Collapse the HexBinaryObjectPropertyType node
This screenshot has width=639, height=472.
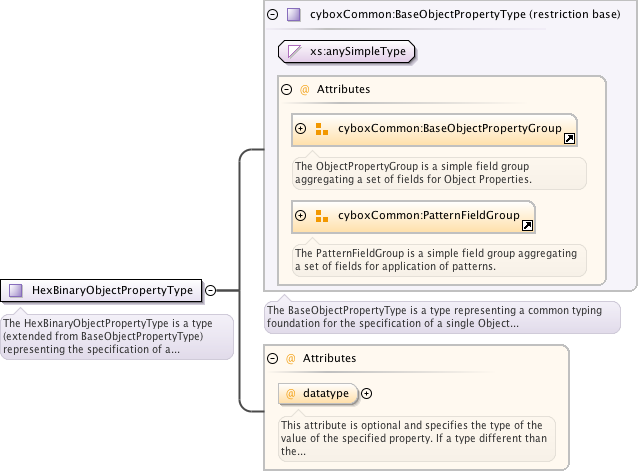click(x=211, y=290)
